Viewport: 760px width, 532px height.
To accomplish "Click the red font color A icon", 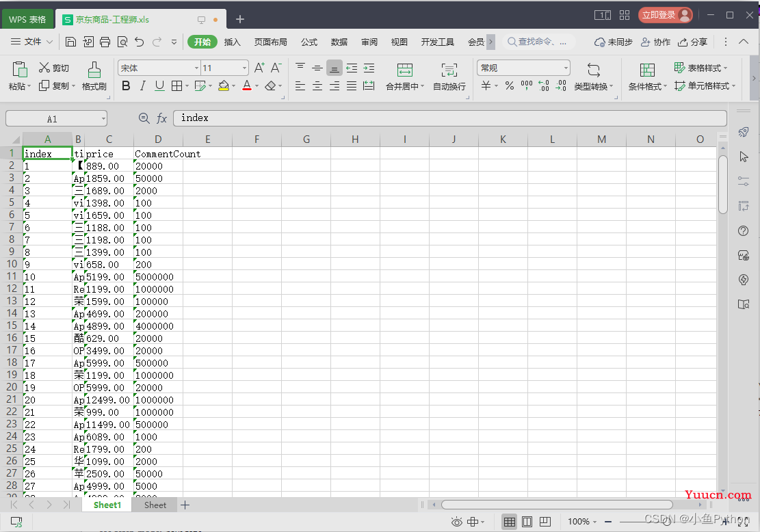I will (247, 85).
